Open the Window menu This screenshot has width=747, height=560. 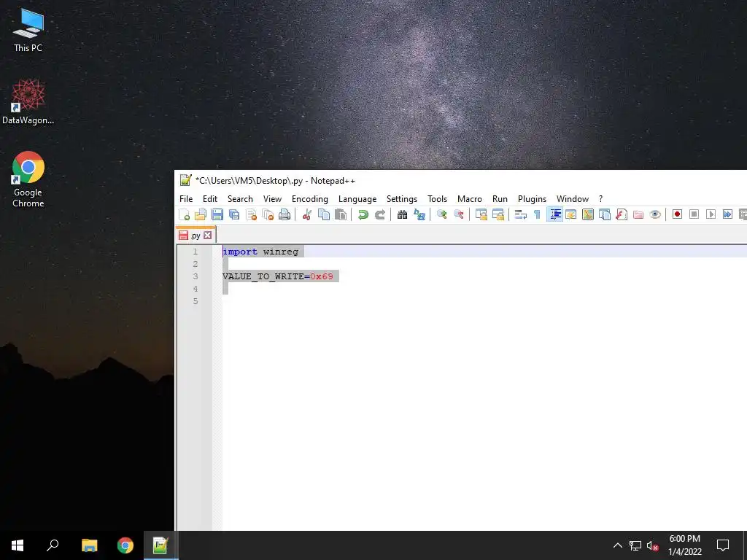tap(573, 199)
